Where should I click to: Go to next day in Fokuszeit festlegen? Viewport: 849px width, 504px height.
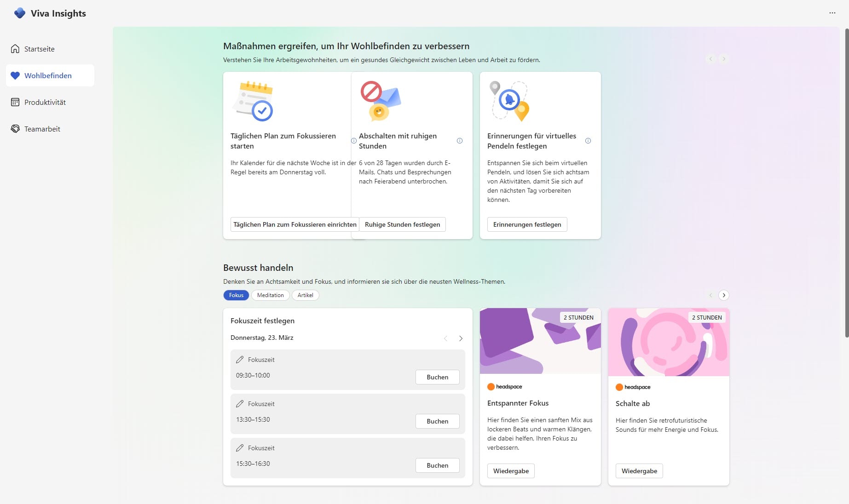pos(461,338)
